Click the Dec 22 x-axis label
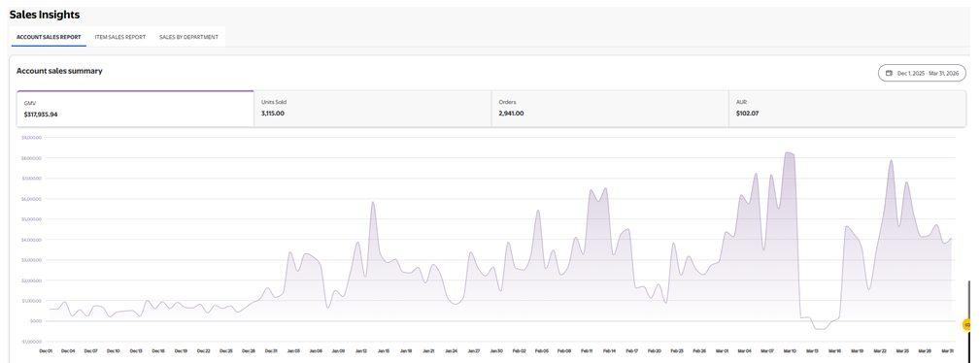 pyautogui.click(x=203, y=351)
